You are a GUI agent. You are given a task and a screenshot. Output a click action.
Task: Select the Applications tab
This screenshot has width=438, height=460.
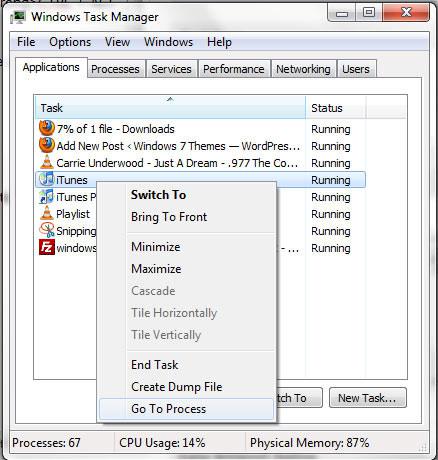pos(51,67)
